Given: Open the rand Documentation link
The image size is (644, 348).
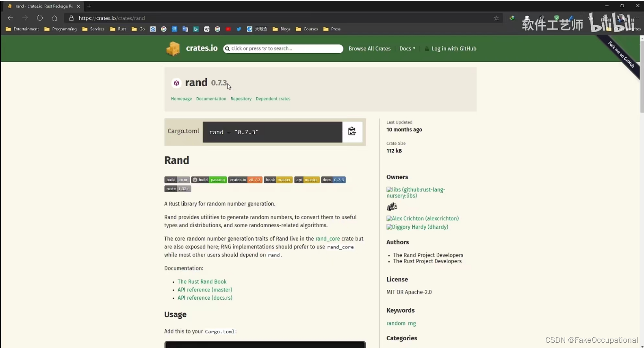Looking at the screenshot, I should 211,99.
